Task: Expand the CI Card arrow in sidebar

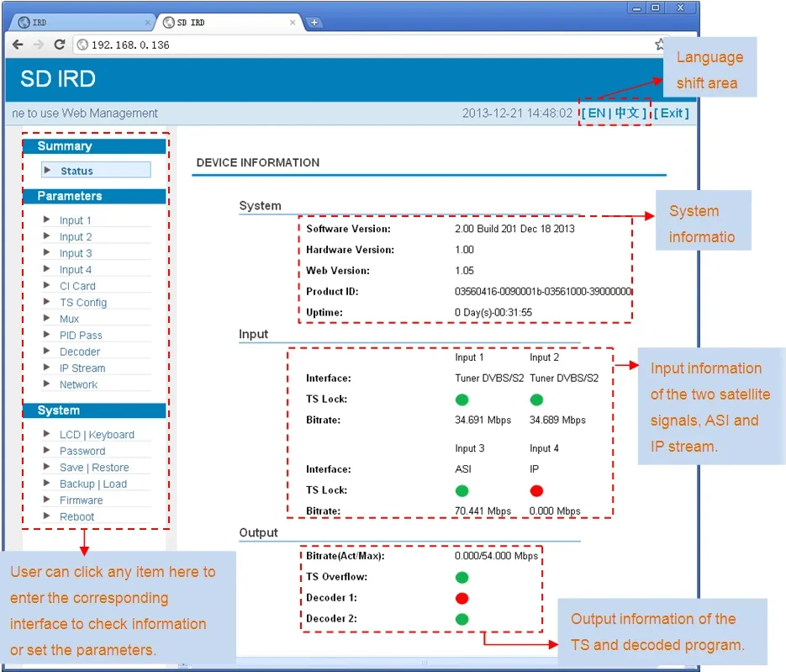Action: 46,285
